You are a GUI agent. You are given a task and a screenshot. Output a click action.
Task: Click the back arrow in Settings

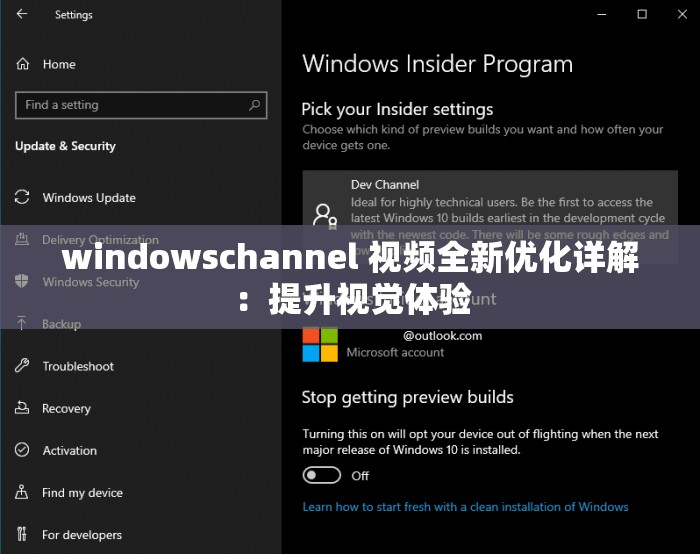pos(21,14)
